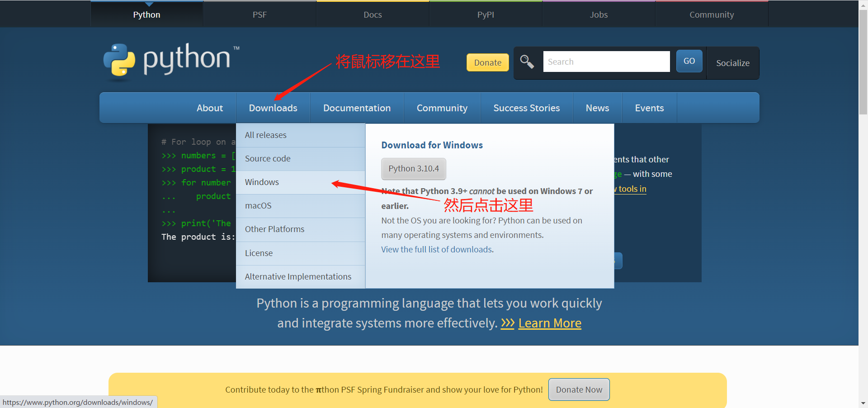The width and height of the screenshot is (868, 408).
Task: Open the Success Stories navigation menu
Action: tap(527, 108)
